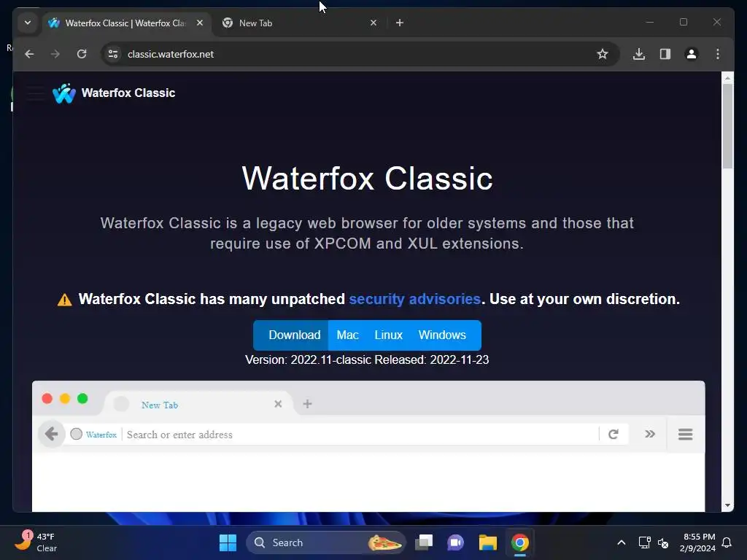
Task: Click the Waterfox logo icon
Action: coord(64,93)
